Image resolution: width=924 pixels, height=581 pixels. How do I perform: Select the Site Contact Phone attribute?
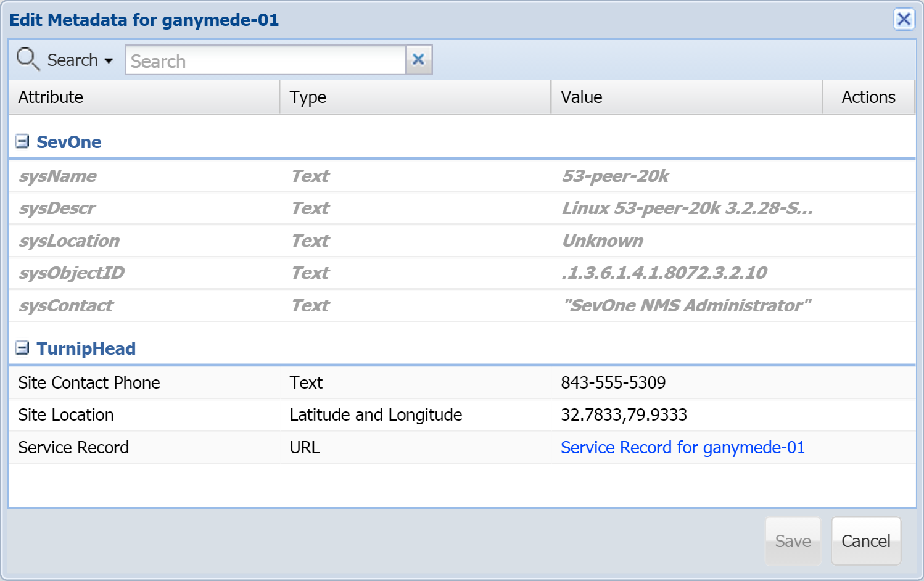(89, 382)
